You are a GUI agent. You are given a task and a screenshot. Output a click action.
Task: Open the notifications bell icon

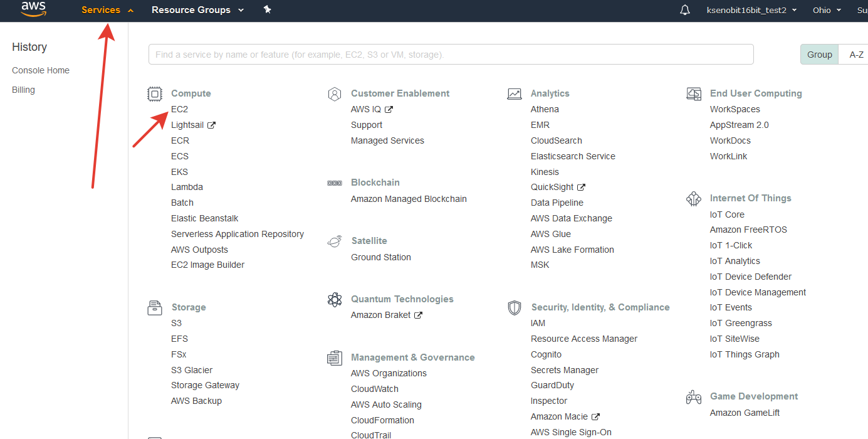[x=685, y=10]
